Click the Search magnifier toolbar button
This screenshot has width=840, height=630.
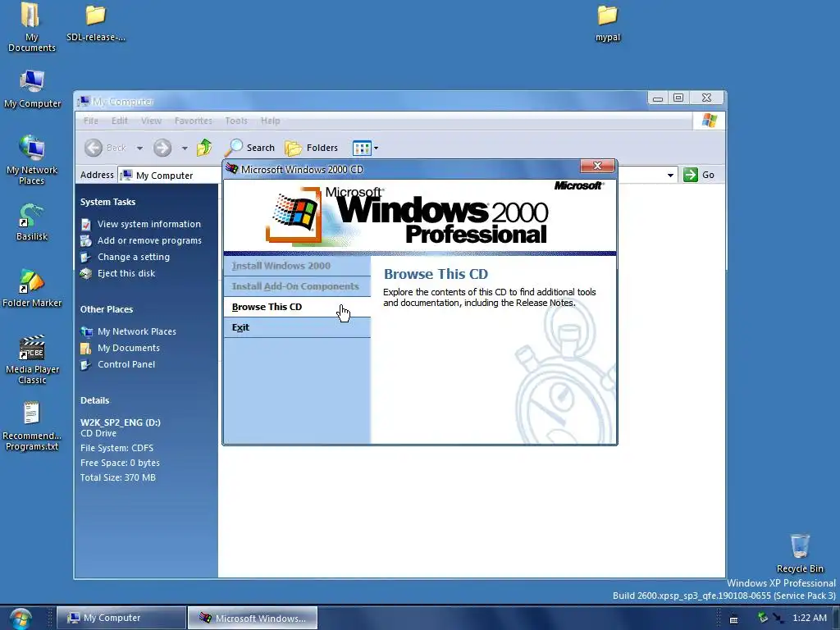(x=249, y=148)
